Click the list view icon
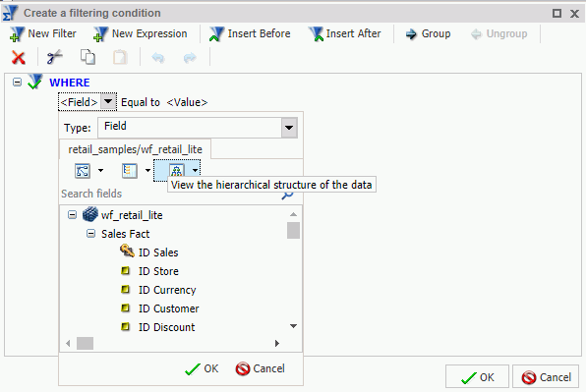 click(x=130, y=171)
